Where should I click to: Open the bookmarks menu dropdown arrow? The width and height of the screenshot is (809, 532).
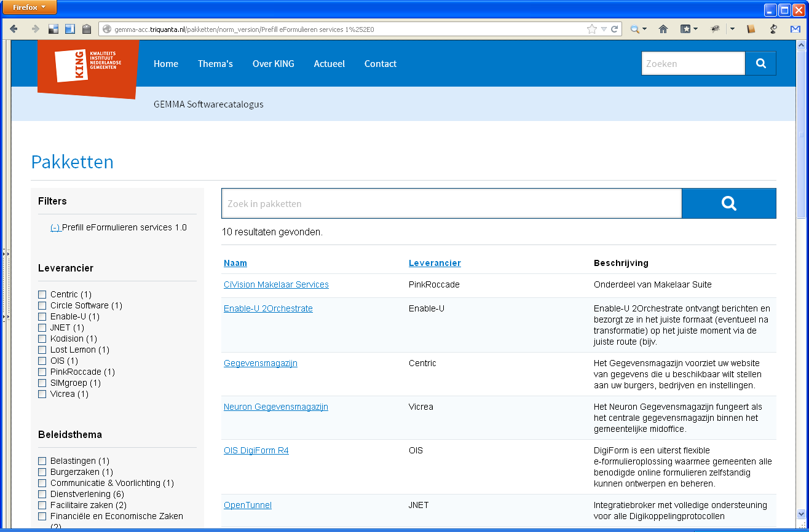click(695, 29)
